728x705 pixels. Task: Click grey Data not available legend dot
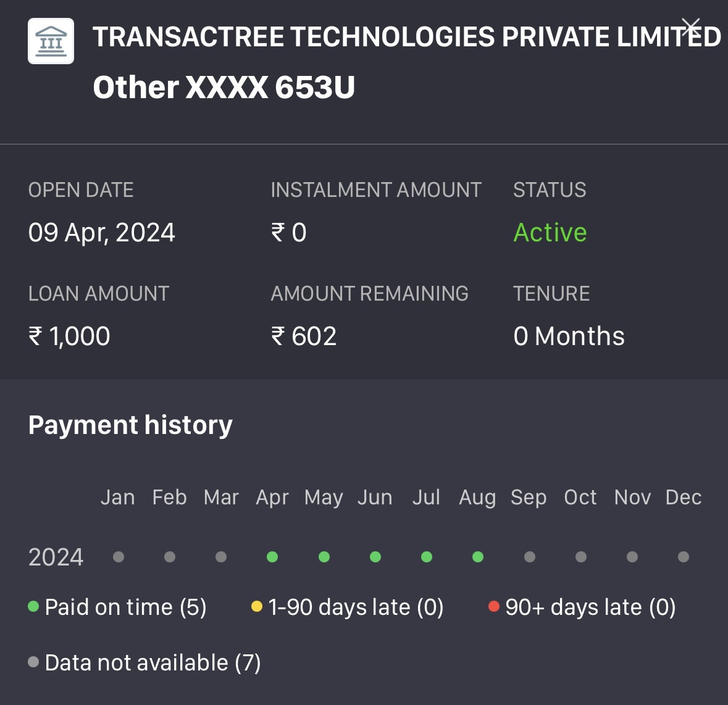coord(34,662)
